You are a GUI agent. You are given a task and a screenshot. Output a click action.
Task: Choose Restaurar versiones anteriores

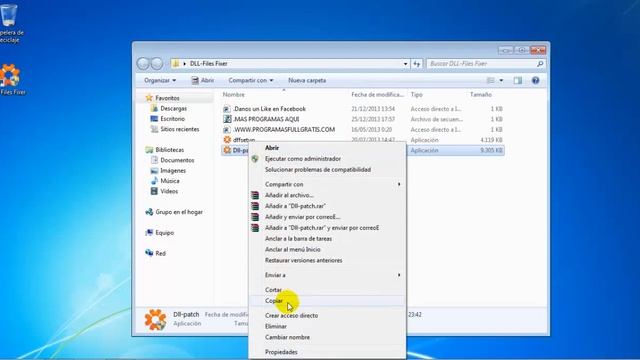[304, 260]
